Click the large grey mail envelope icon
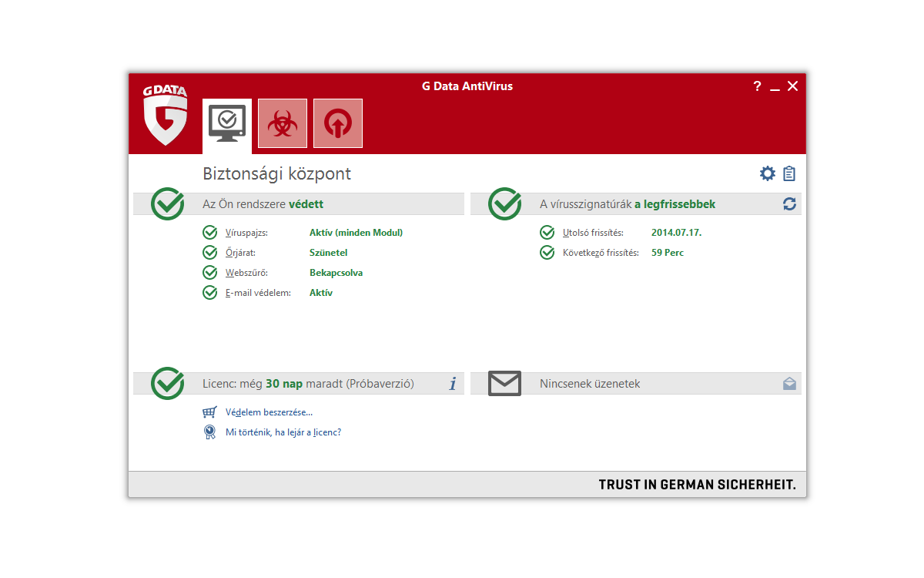The image size is (924, 578). click(x=505, y=383)
